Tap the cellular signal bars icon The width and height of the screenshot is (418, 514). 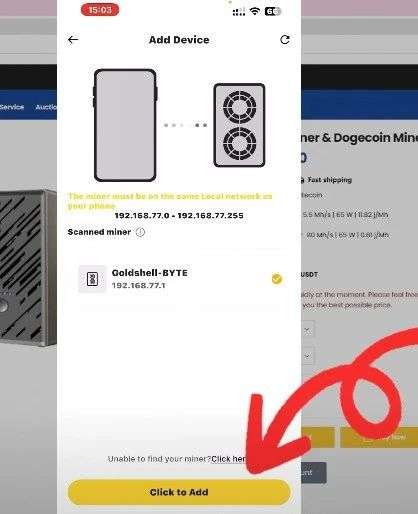click(x=239, y=12)
